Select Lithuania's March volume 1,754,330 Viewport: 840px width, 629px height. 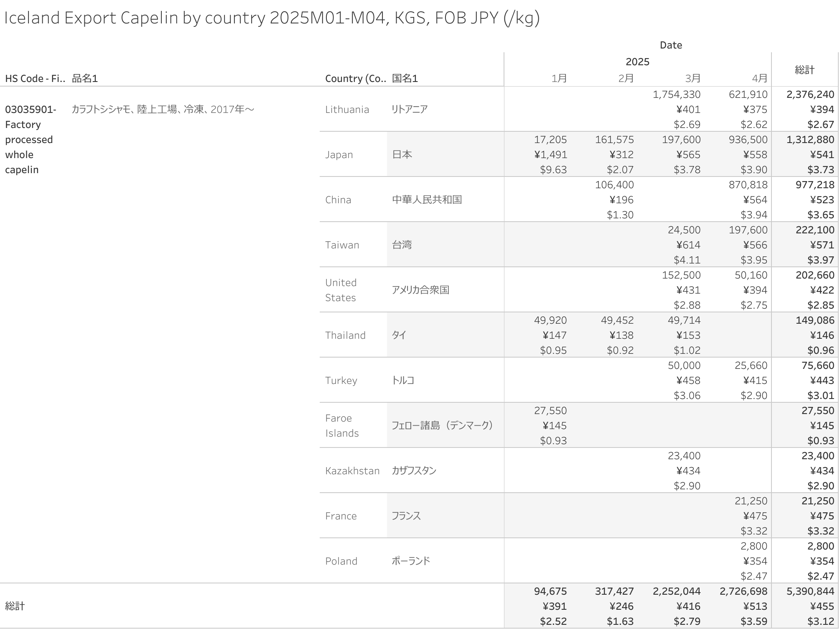677,95
